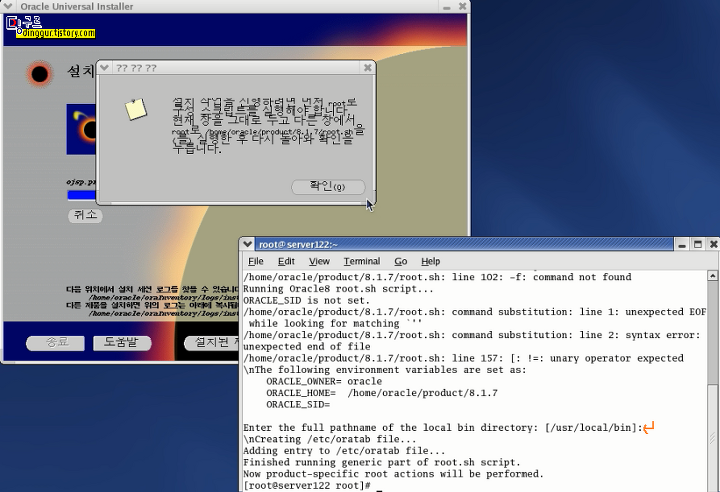Viewport: 720px width, 492px height.
Task: Open the File menu in terminal
Action: coord(256,261)
